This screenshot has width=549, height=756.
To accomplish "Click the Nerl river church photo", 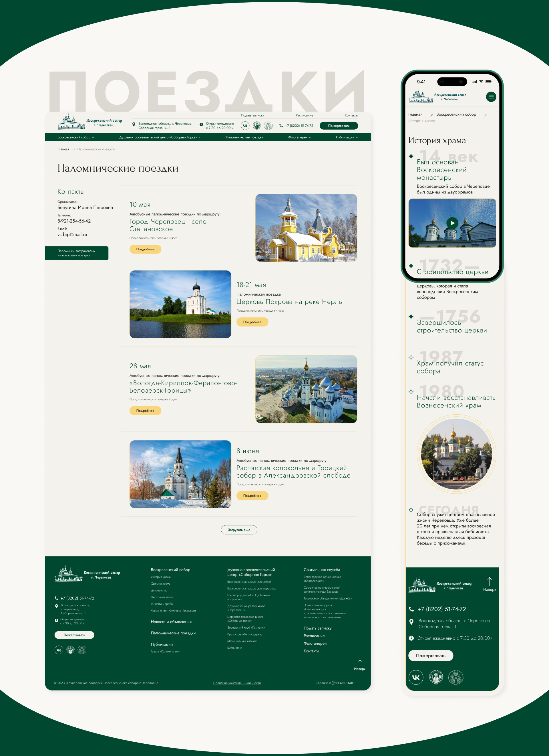I will tap(180, 304).
